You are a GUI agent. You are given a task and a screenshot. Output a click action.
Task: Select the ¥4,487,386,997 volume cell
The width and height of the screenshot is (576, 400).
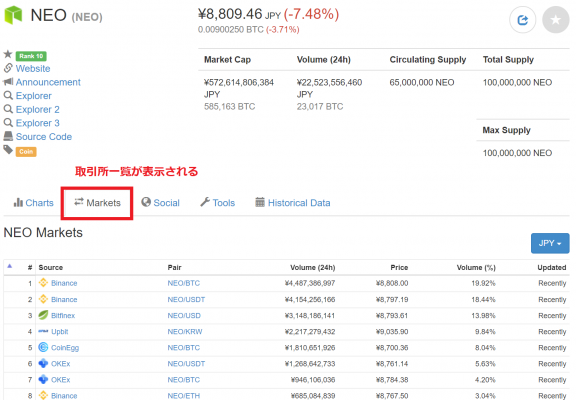coord(310,283)
